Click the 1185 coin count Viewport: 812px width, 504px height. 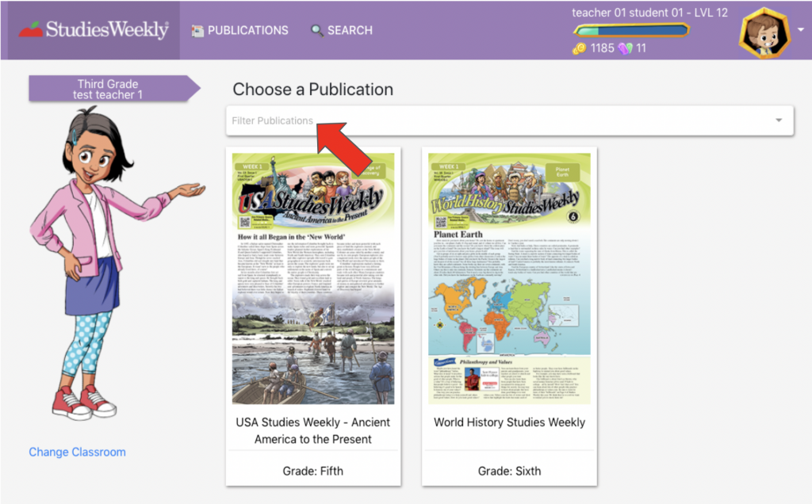coord(603,48)
